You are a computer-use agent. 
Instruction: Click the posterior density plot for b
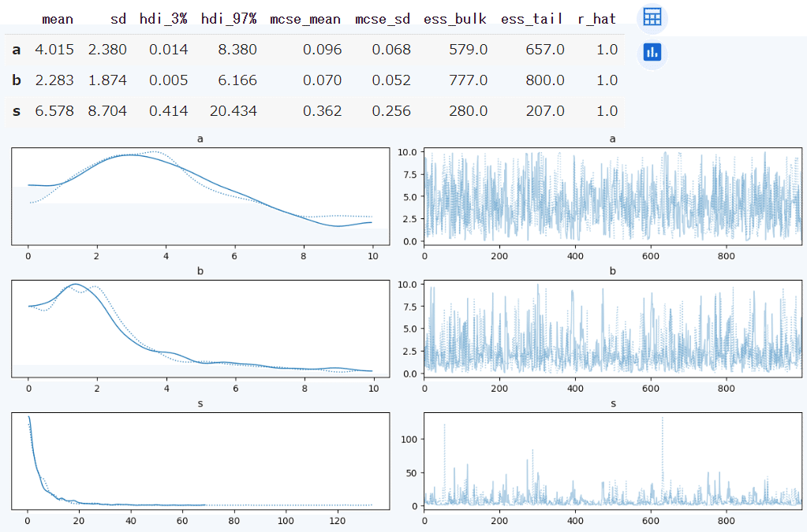click(x=200, y=329)
